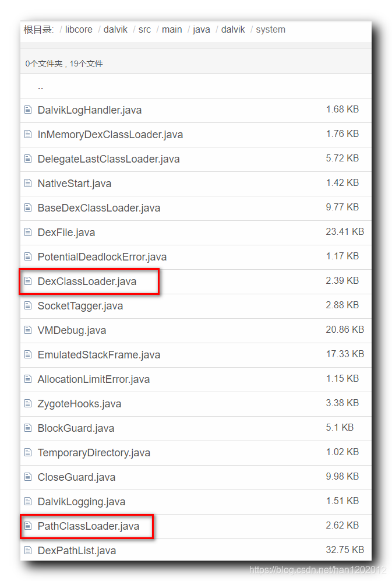
Task: Click file icon beside PotentialDeadlockError.java
Action: click(28, 256)
